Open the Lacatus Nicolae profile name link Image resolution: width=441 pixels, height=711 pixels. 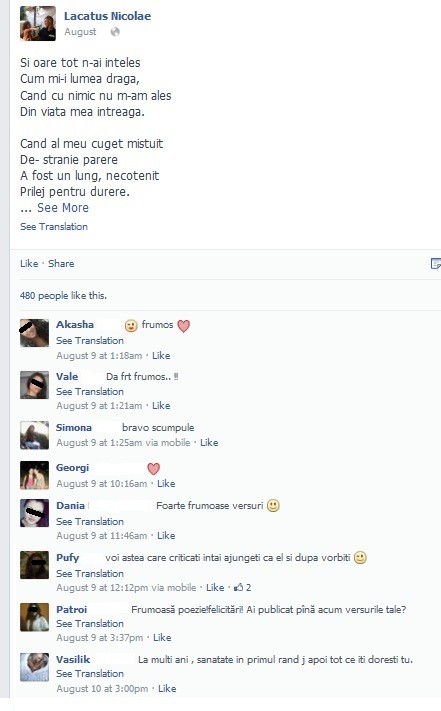tap(107, 16)
